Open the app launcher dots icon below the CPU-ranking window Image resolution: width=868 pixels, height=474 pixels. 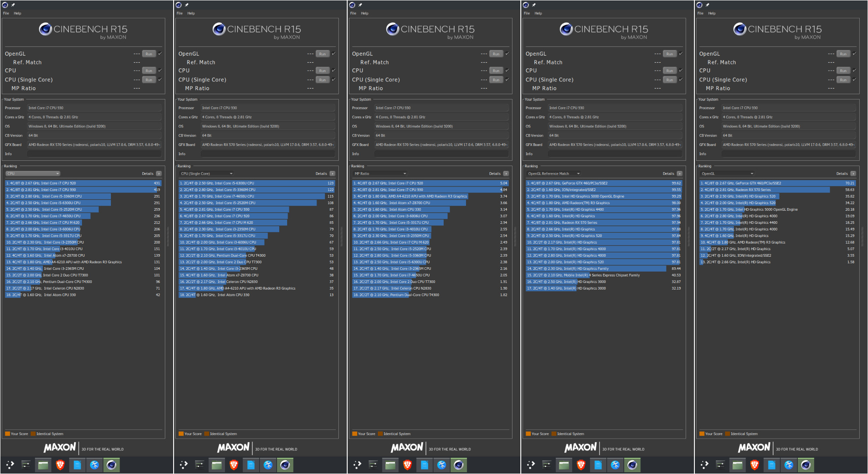click(10, 465)
